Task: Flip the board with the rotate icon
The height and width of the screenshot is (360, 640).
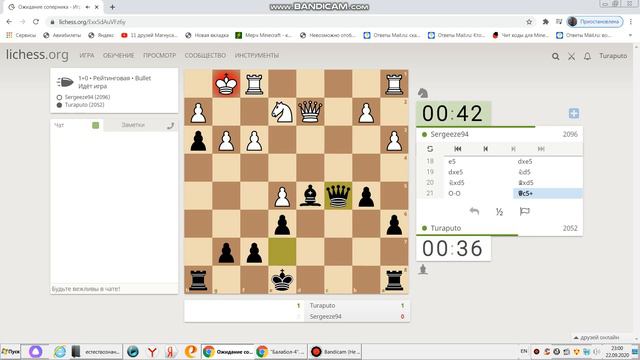Action: point(430,149)
